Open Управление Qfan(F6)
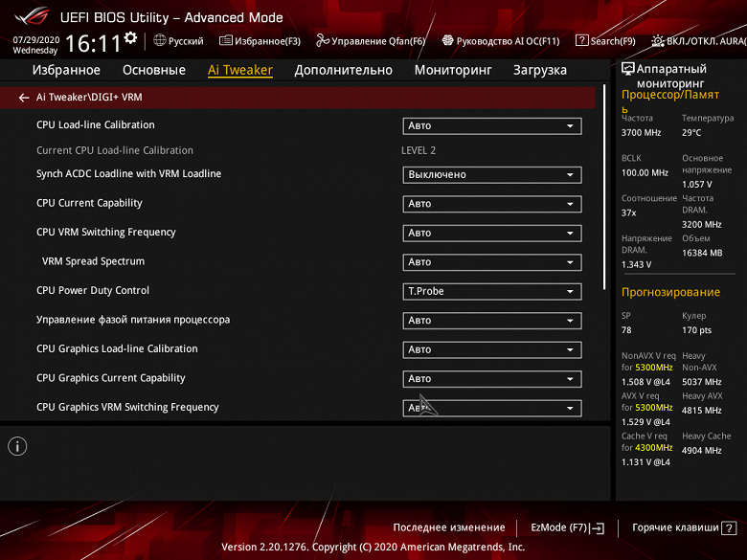The height and width of the screenshot is (560, 747). pos(371,41)
